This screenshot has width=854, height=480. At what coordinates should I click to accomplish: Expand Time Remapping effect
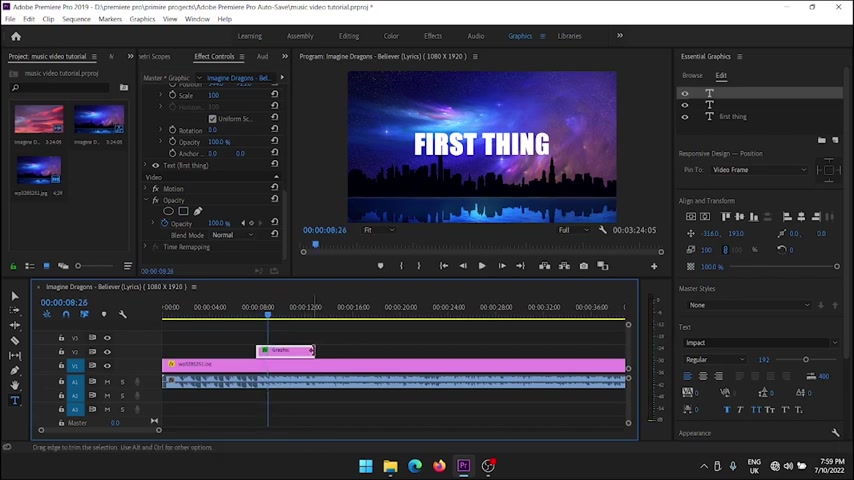(145, 247)
